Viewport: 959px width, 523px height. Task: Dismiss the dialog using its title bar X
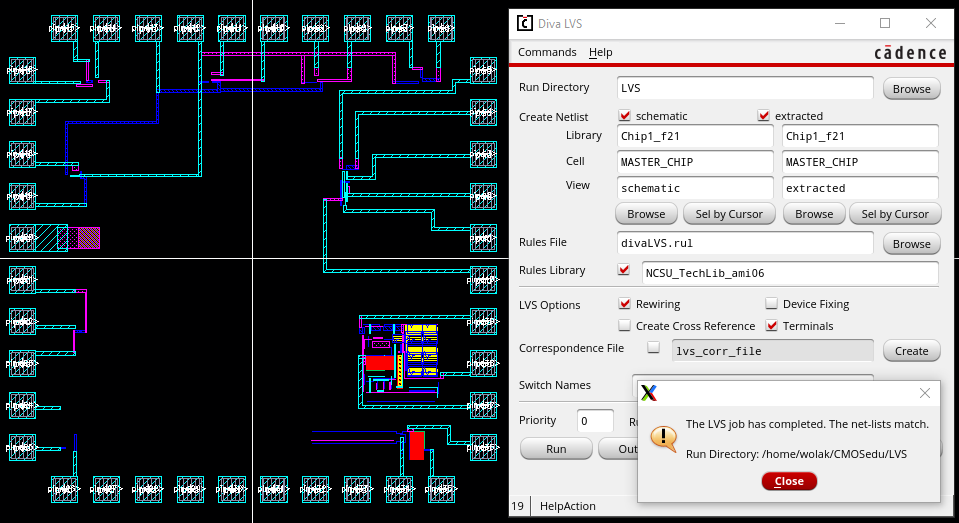[924, 393]
